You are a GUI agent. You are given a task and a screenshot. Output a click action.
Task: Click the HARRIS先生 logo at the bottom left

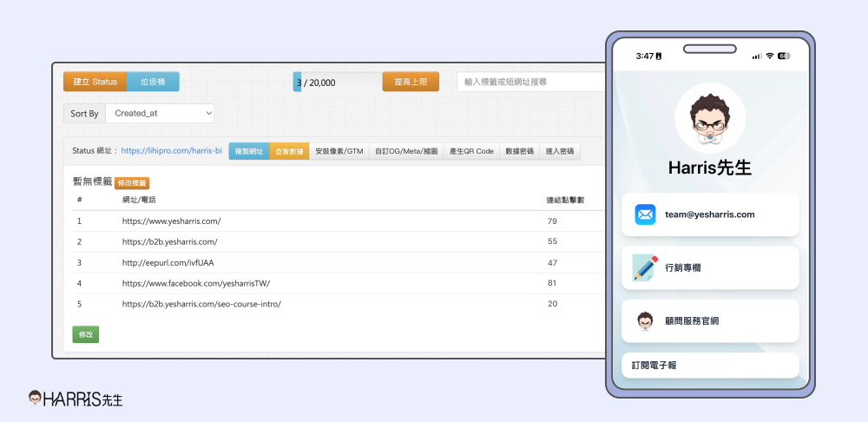(x=76, y=399)
